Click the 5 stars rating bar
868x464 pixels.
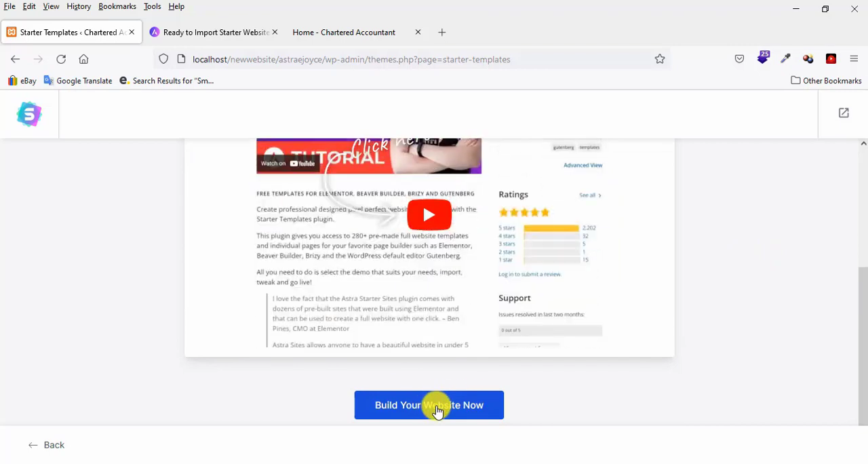(x=551, y=228)
